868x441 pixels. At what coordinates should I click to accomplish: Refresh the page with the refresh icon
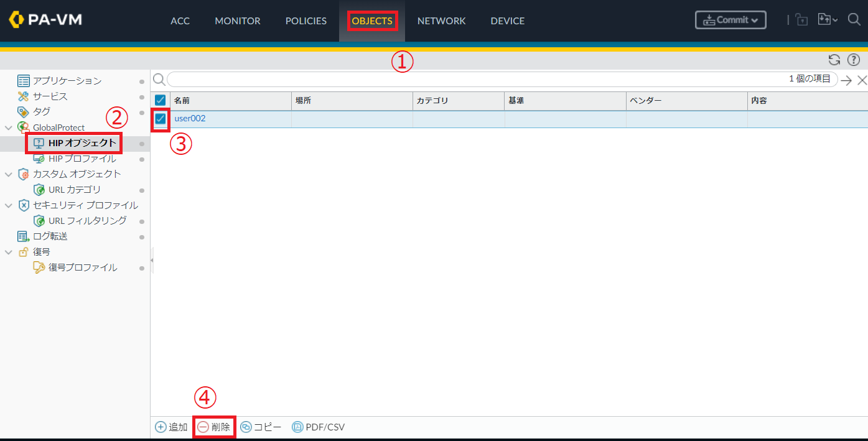(834, 60)
